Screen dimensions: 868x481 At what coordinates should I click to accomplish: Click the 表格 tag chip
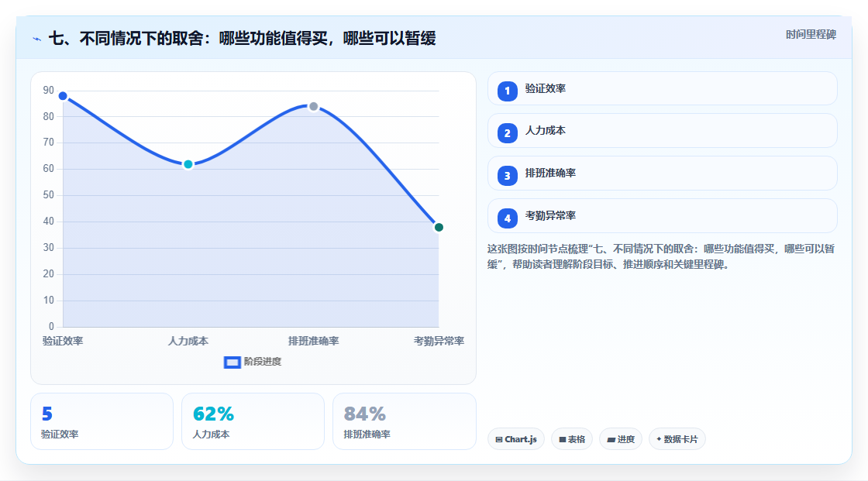point(572,439)
